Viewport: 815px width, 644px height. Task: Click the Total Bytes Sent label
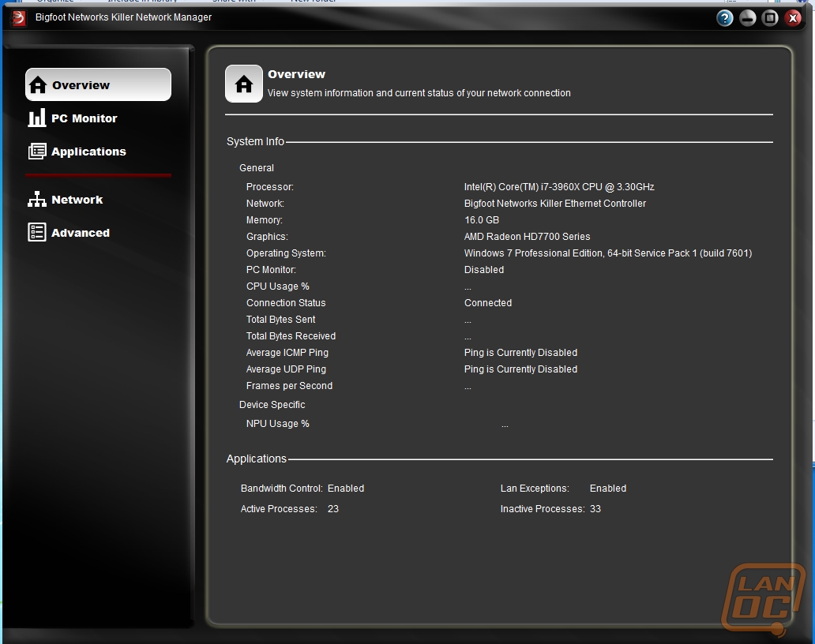[x=280, y=320]
